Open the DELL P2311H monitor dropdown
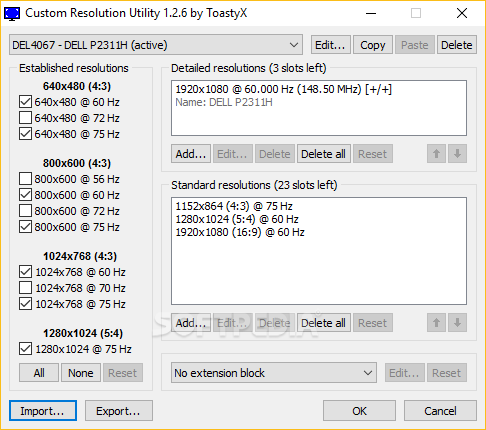Viewport: 486px width, 430px height. pyautogui.click(x=156, y=45)
